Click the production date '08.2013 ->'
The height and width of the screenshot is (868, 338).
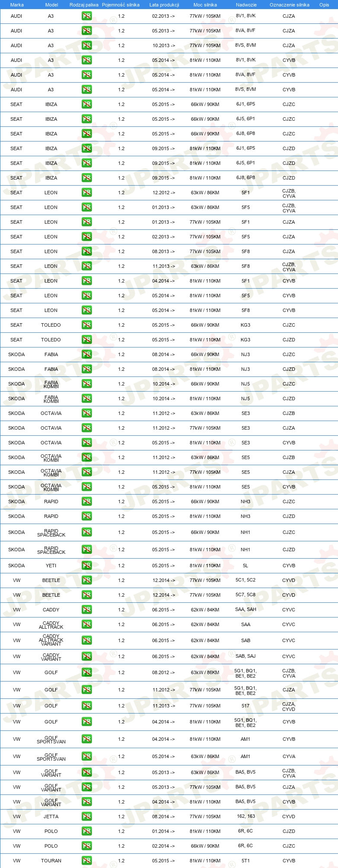164,251
